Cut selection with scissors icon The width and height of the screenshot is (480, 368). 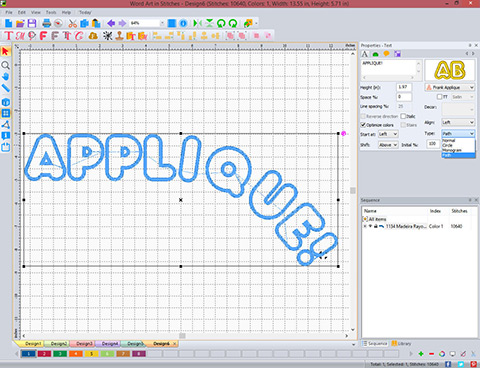click(x=73, y=23)
